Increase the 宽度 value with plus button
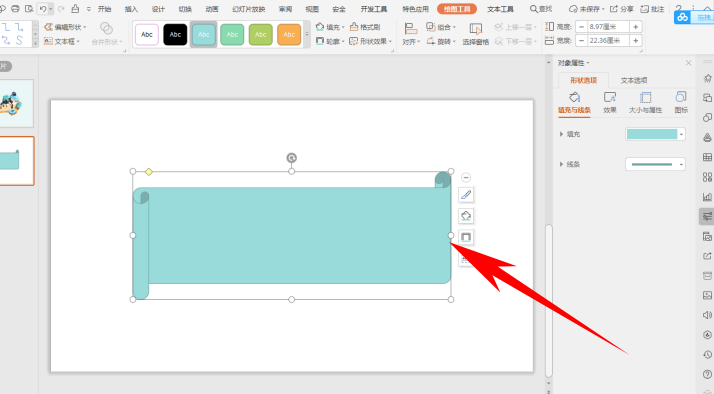This screenshot has height=394, width=714. pyautogui.click(x=636, y=41)
